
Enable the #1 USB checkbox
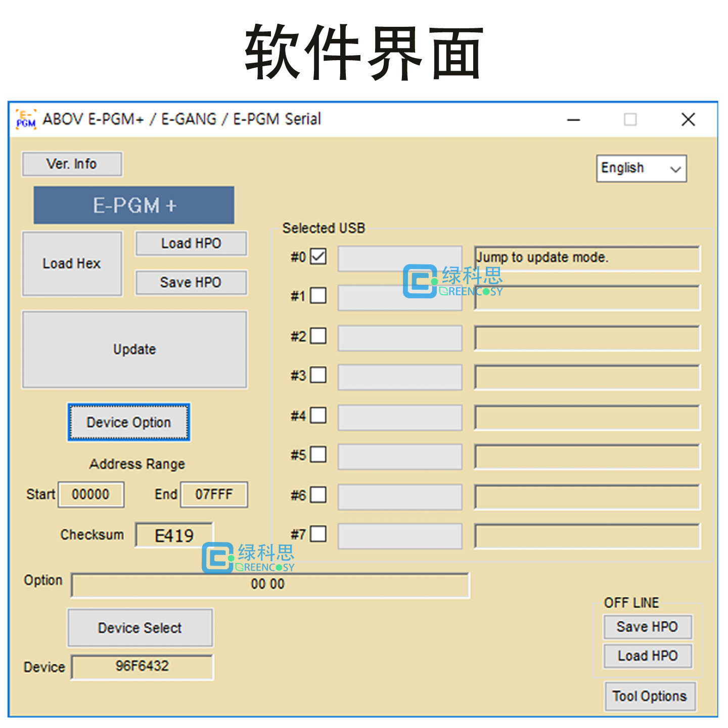(x=318, y=295)
